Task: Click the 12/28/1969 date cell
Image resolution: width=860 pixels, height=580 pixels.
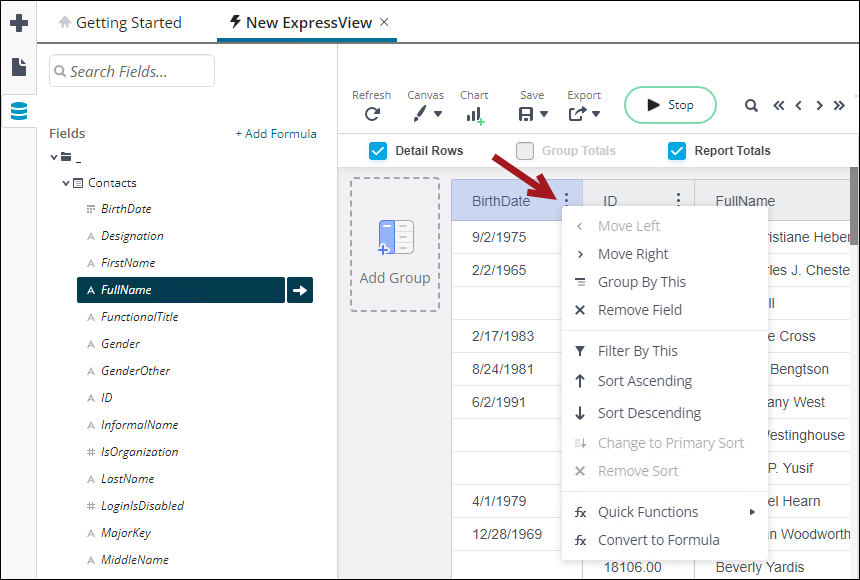Action: pos(507,534)
